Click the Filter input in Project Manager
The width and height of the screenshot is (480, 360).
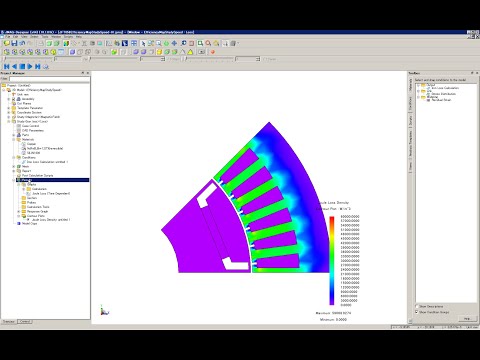(49, 79)
